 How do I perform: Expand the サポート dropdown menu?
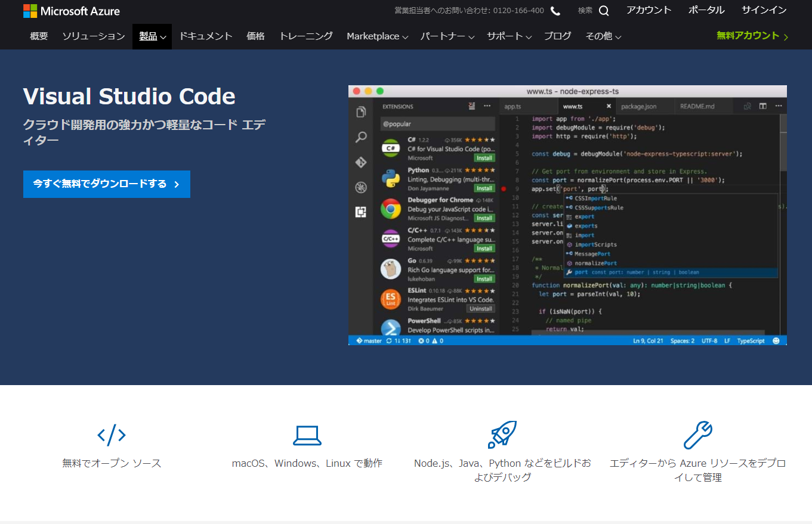(509, 36)
